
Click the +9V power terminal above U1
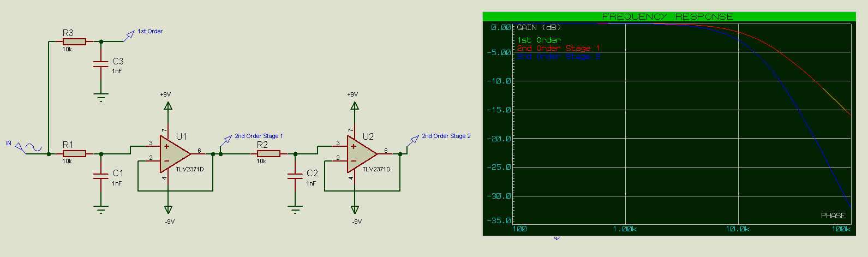point(168,105)
